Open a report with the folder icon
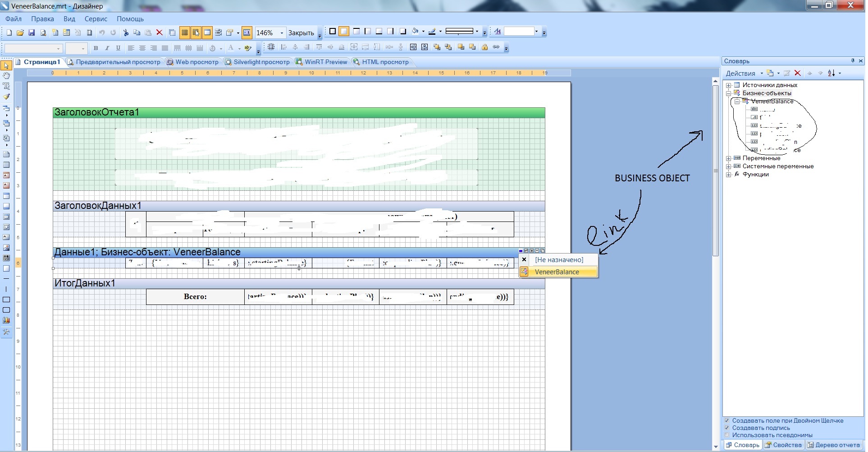Image resolution: width=868 pixels, height=452 pixels. (20, 32)
